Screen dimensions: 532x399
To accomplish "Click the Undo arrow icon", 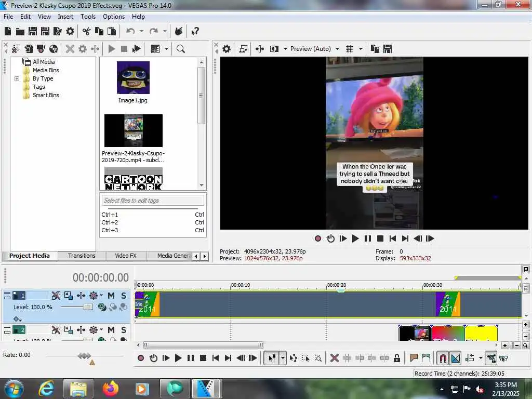I will (130, 32).
